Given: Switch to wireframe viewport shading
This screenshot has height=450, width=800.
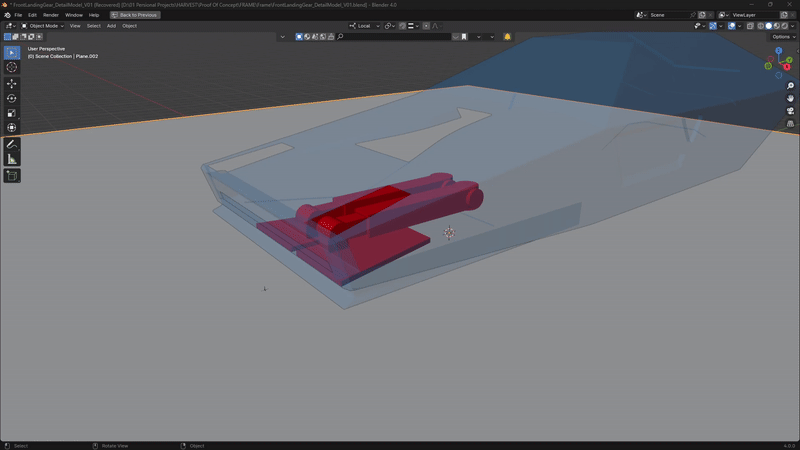Looking at the screenshot, I should (761, 26).
